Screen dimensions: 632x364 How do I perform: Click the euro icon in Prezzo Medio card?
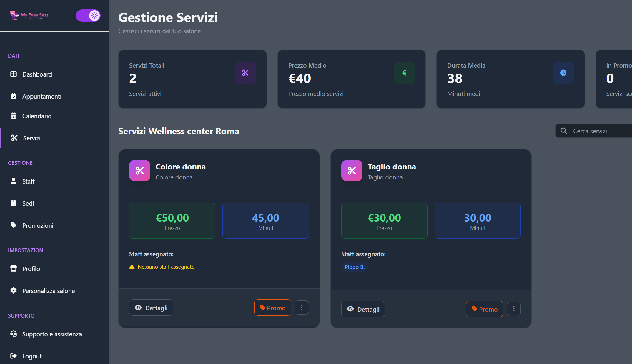pos(404,73)
